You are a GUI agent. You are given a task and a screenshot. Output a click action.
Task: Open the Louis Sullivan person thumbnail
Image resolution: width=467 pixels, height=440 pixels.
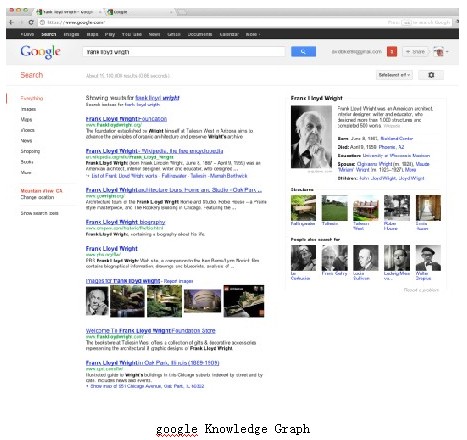[x=366, y=258]
